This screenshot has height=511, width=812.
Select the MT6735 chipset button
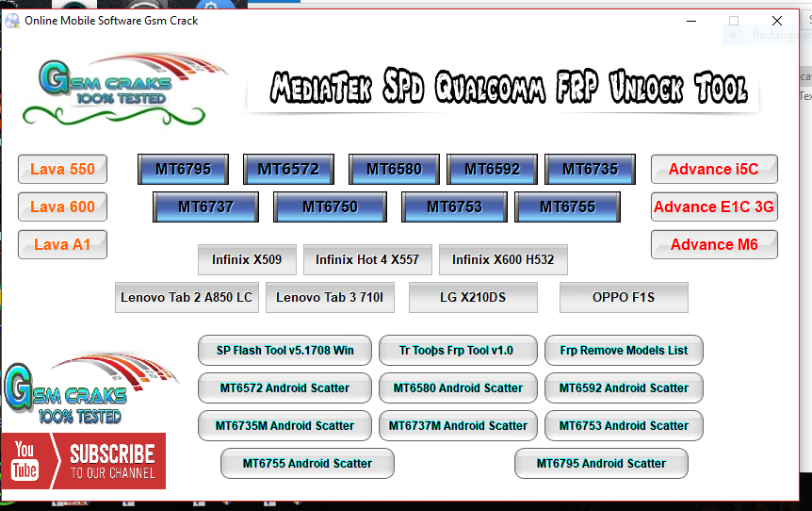[x=591, y=169]
